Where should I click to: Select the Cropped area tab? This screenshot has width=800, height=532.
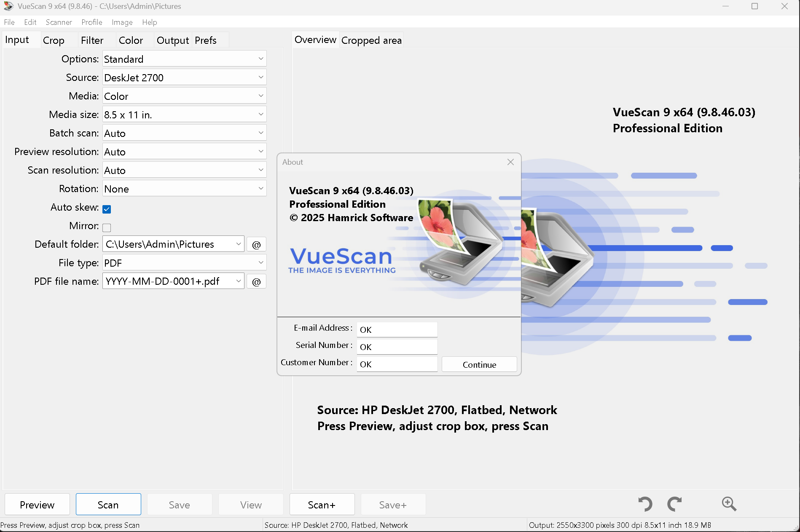pyautogui.click(x=371, y=40)
